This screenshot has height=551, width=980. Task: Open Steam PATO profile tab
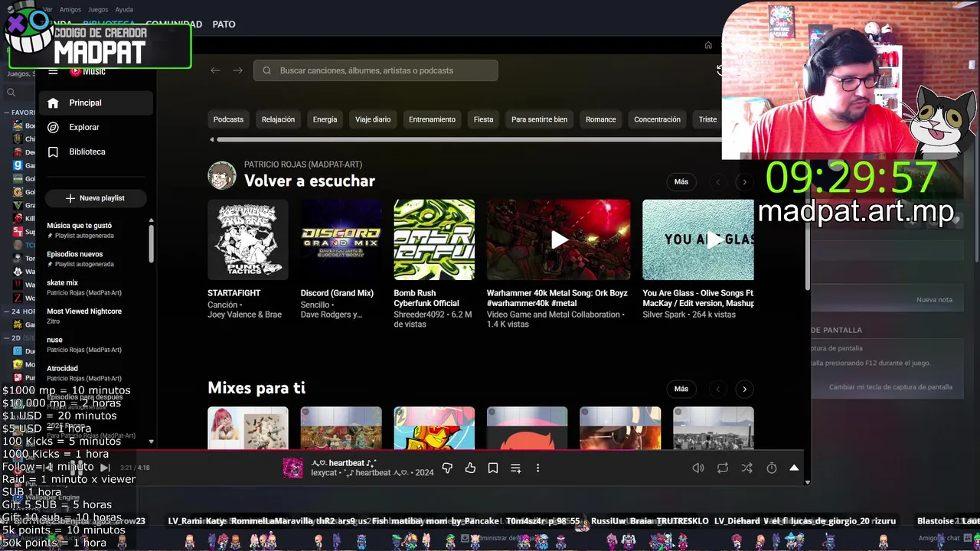coord(224,24)
